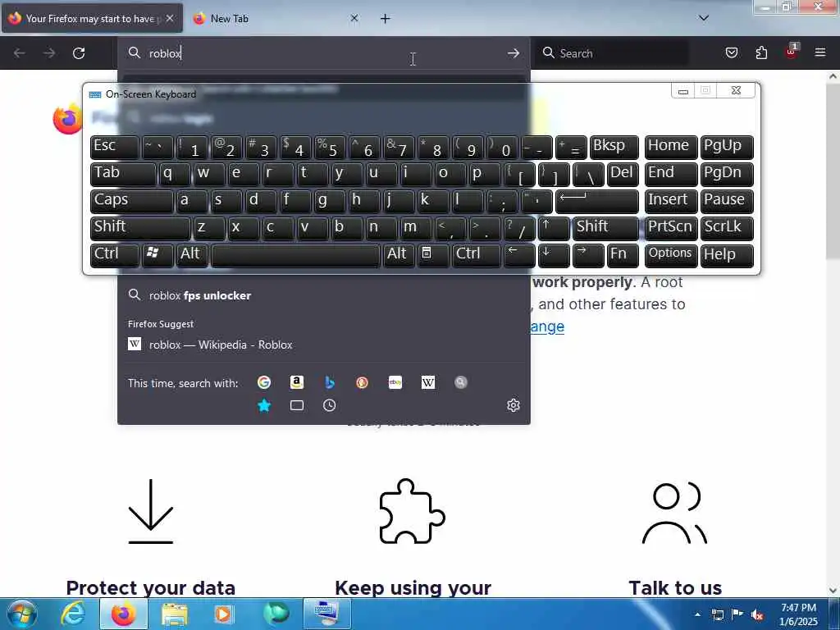Click the page vertical scrollbar thumb
Screen dimensions: 840x630
tap(833, 171)
